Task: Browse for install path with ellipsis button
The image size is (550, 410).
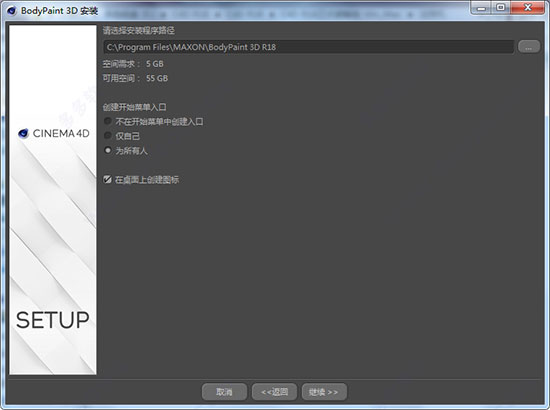Action: tap(529, 47)
